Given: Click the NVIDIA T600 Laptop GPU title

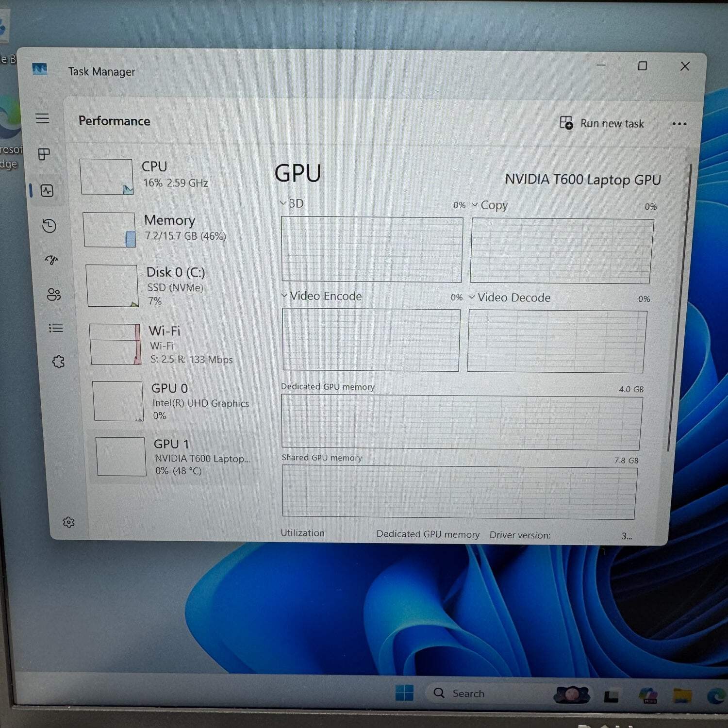Looking at the screenshot, I should click(x=583, y=180).
